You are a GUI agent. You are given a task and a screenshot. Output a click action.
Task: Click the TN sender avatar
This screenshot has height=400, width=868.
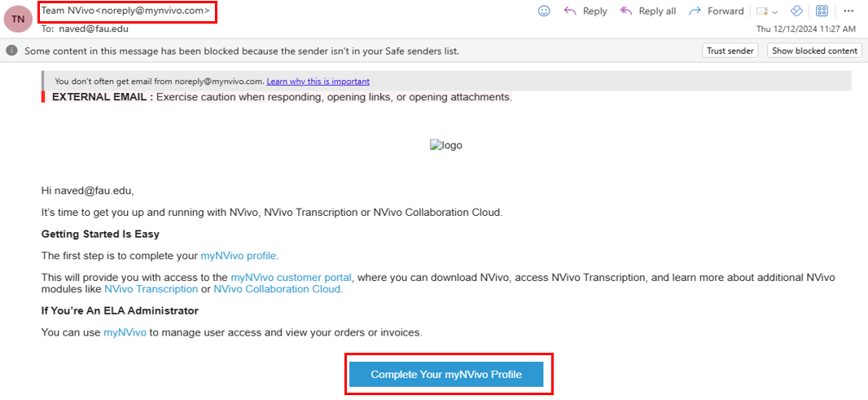pyautogui.click(x=18, y=18)
